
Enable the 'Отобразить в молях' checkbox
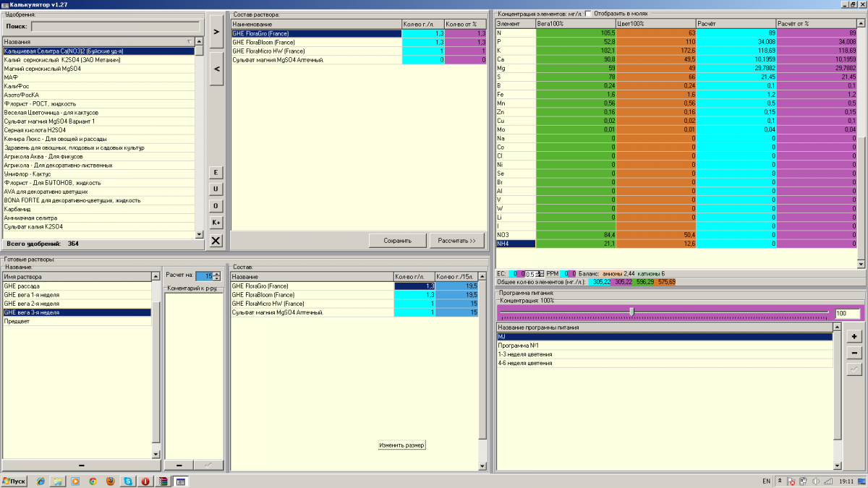coord(588,13)
